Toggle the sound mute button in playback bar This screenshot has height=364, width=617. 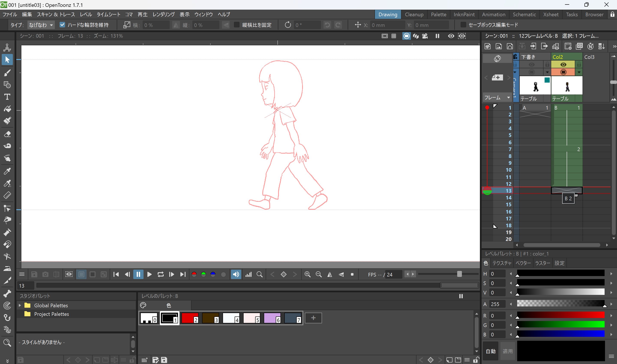pyautogui.click(x=236, y=274)
